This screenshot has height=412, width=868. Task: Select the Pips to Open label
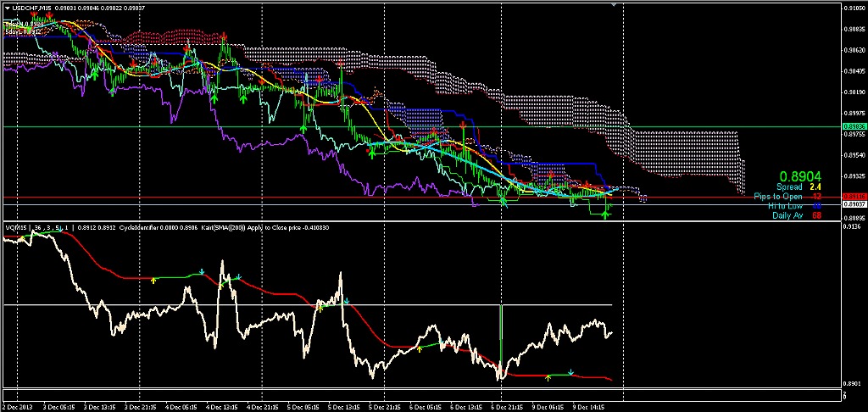(x=778, y=197)
